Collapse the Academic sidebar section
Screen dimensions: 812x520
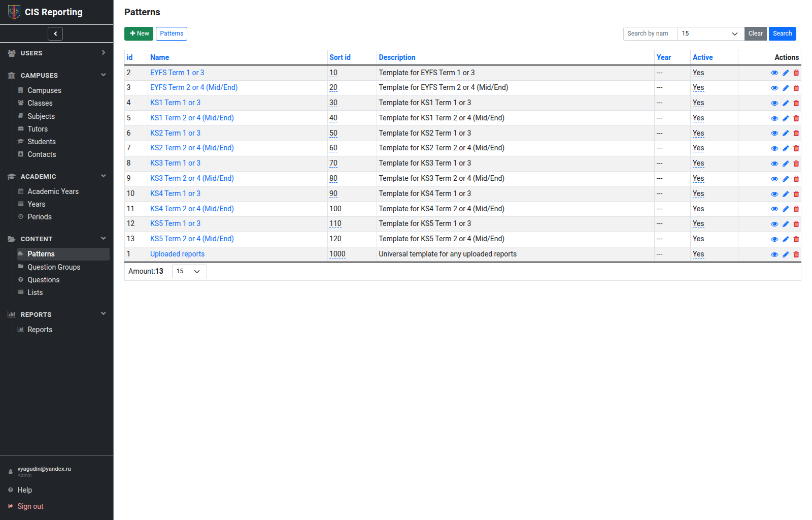coord(104,176)
